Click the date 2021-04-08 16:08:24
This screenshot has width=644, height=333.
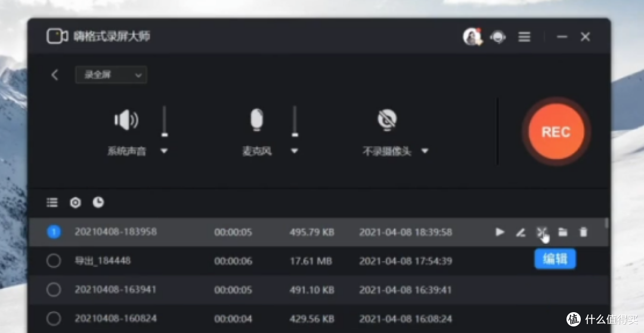point(406,319)
